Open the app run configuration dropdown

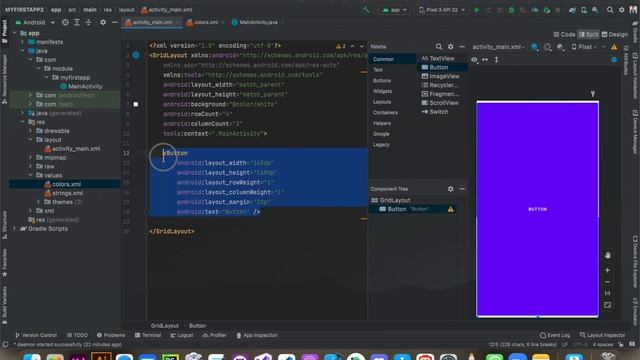[x=394, y=10]
